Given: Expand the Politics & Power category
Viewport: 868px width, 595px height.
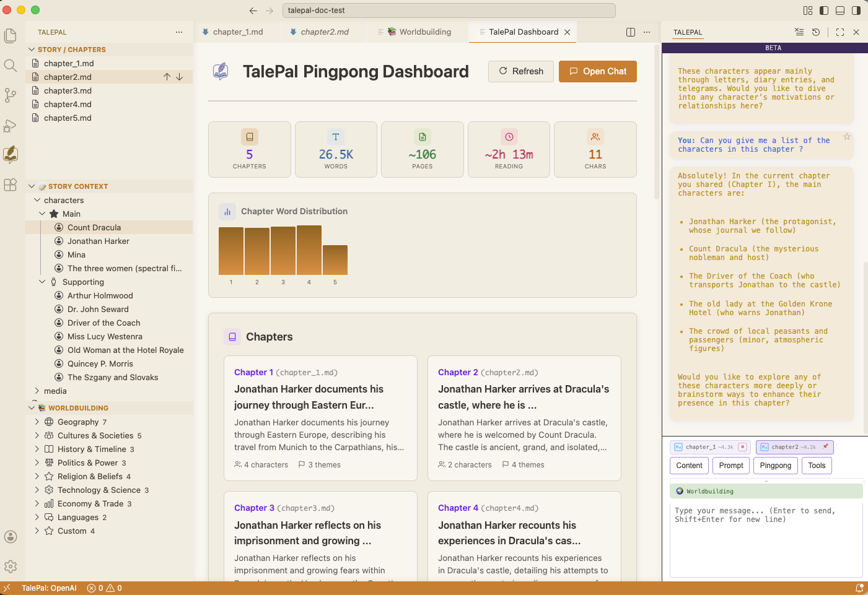Looking at the screenshot, I should (37, 463).
